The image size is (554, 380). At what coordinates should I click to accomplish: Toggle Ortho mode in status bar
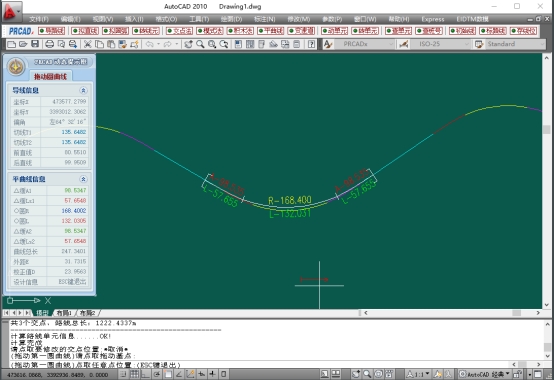pos(146,374)
